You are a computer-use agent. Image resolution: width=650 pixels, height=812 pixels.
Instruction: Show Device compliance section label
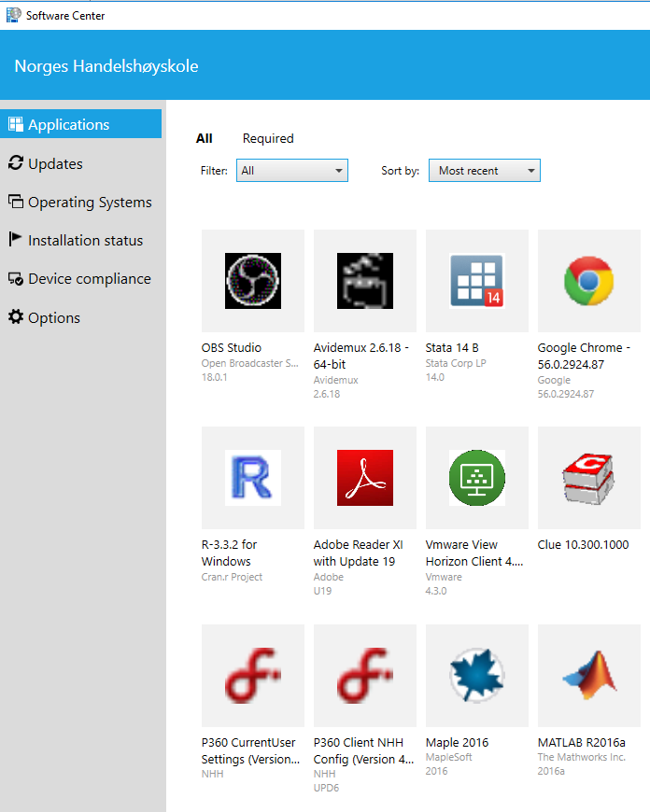coord(90,279)
